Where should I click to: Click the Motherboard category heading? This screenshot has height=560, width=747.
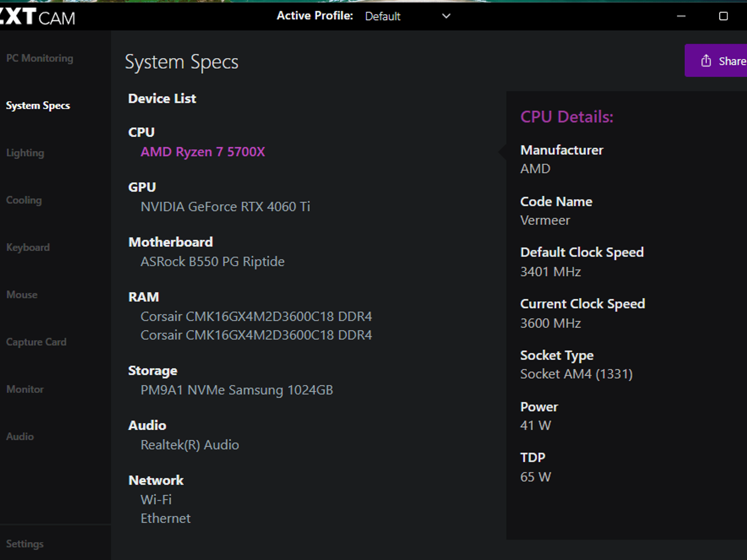coord(171,242)
